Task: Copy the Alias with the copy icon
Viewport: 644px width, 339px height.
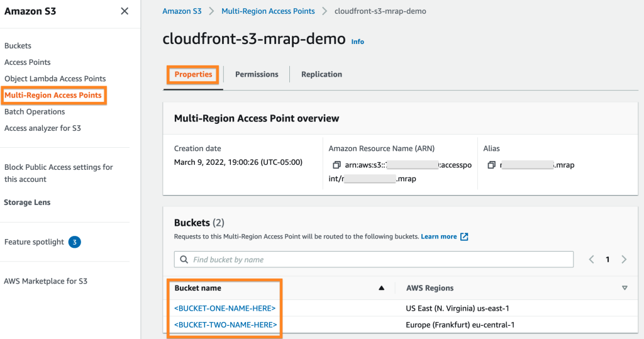Action: coord(491,165)
